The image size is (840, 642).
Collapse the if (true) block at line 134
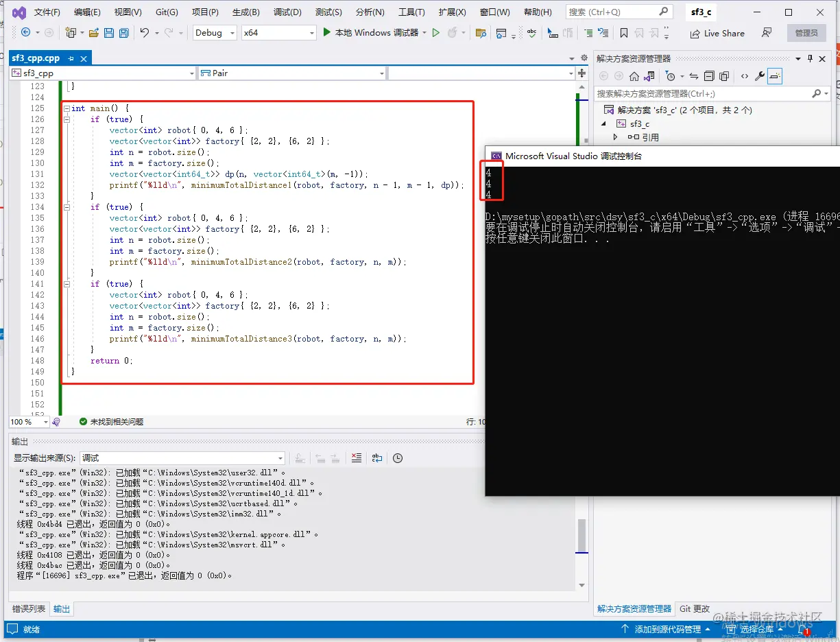[x=66, y=207]
